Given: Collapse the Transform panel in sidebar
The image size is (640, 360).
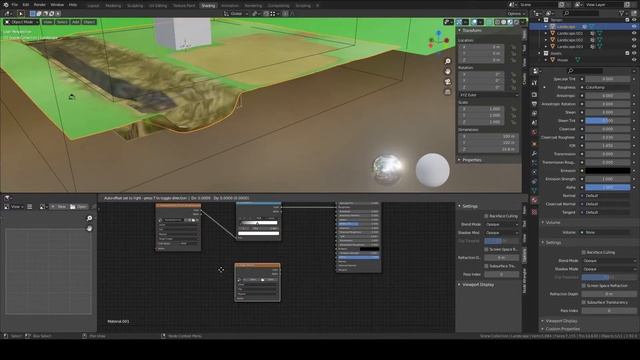Looking at the screenshot, I should tap(471, 30).
